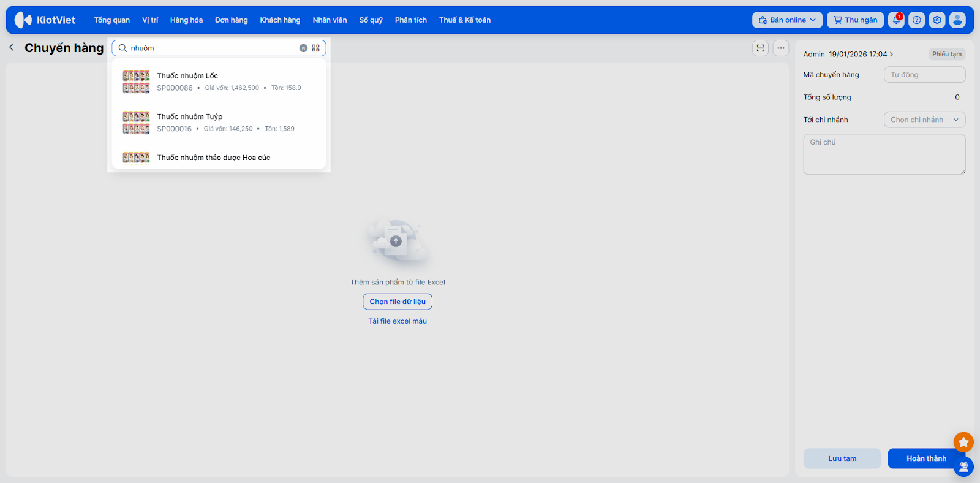
Task: Select Thuốc nhuộm thảo dược Hoa cúc name
Action: pos(214,158)
